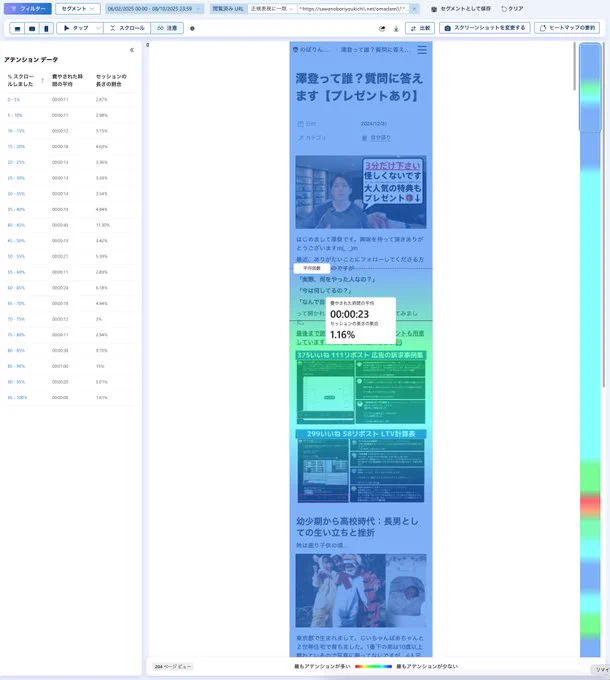
Task: Click the URL filter input field
Action: tap(353, 9)
